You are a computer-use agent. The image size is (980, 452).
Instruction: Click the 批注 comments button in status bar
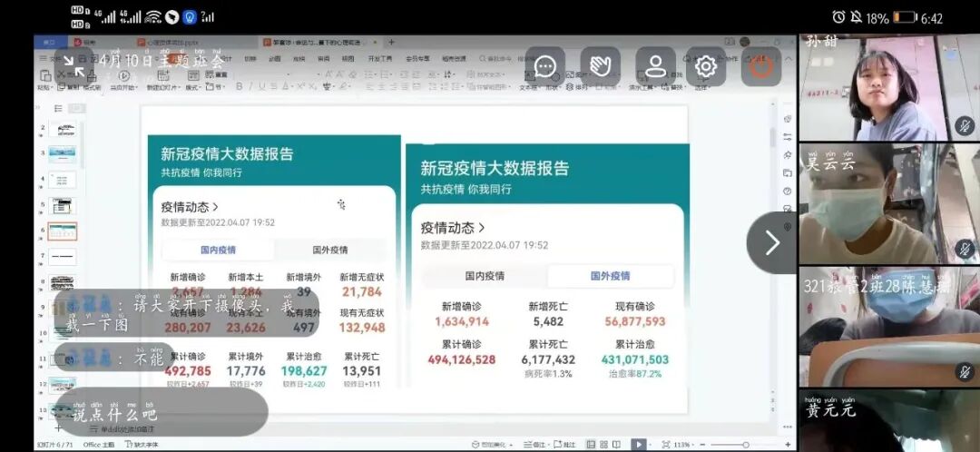(x=565, y=445)
